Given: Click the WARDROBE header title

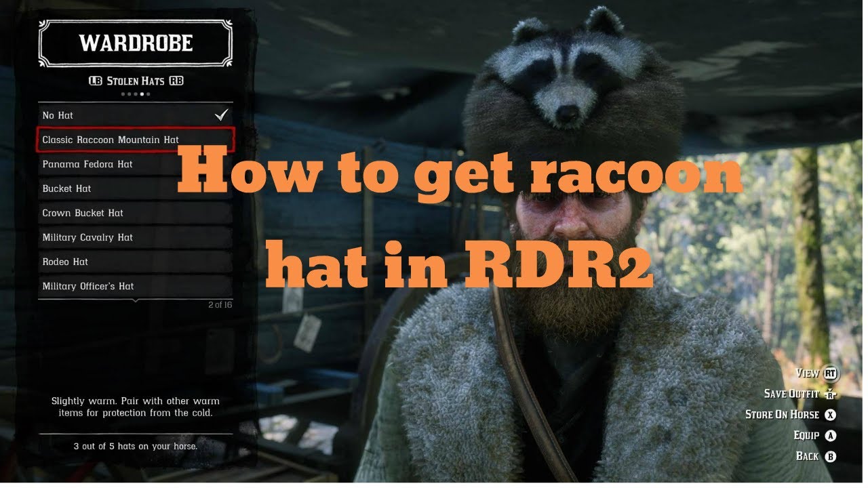Looking at the screenshot, I should point(136,43).
